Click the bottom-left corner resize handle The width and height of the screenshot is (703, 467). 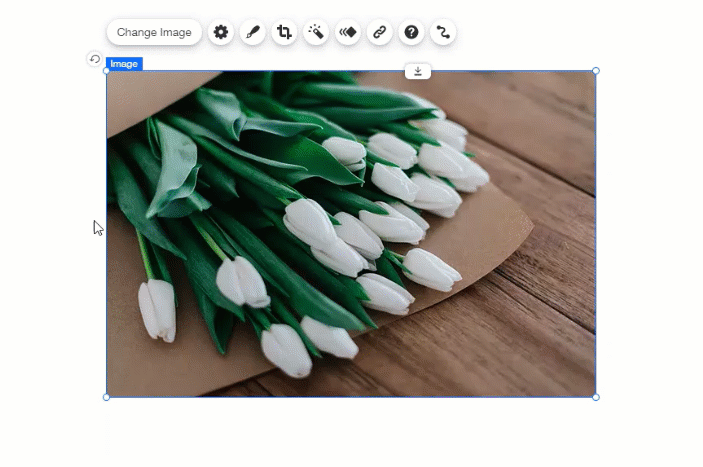107,397
